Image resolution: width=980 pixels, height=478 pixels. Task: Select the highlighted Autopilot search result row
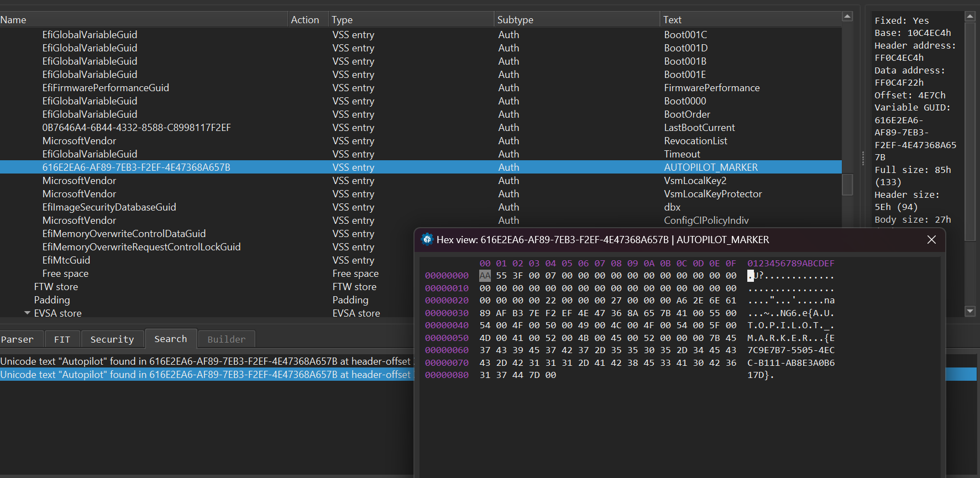[x=207, y=374]
